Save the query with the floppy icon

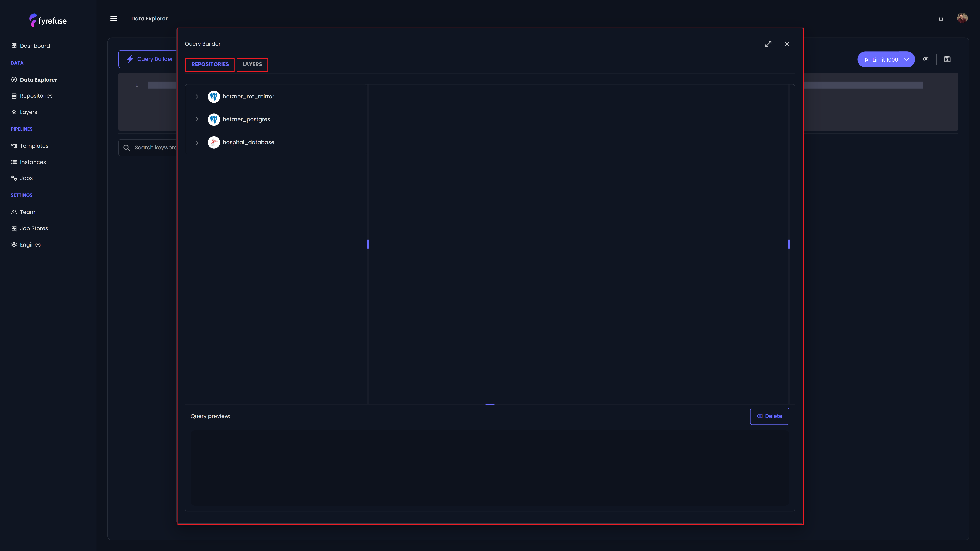coord(947,59)
